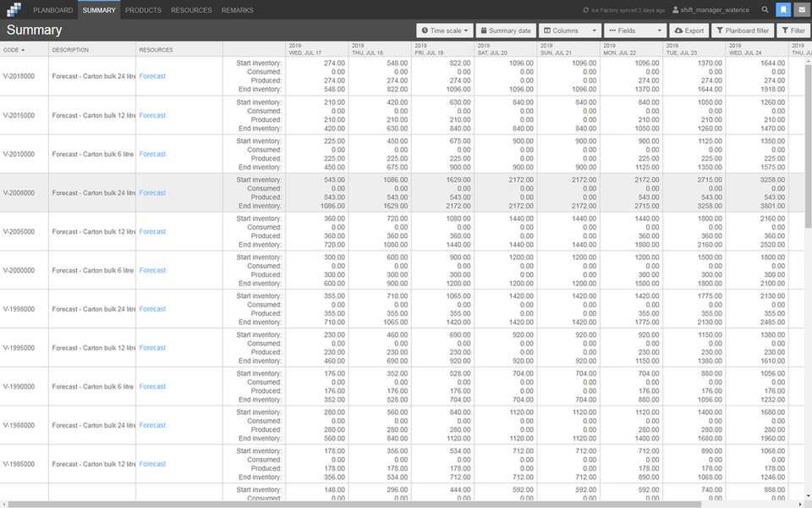Select code cell V-1990000
This screenshot has height=508, width=812.
[x=24, y=387]
